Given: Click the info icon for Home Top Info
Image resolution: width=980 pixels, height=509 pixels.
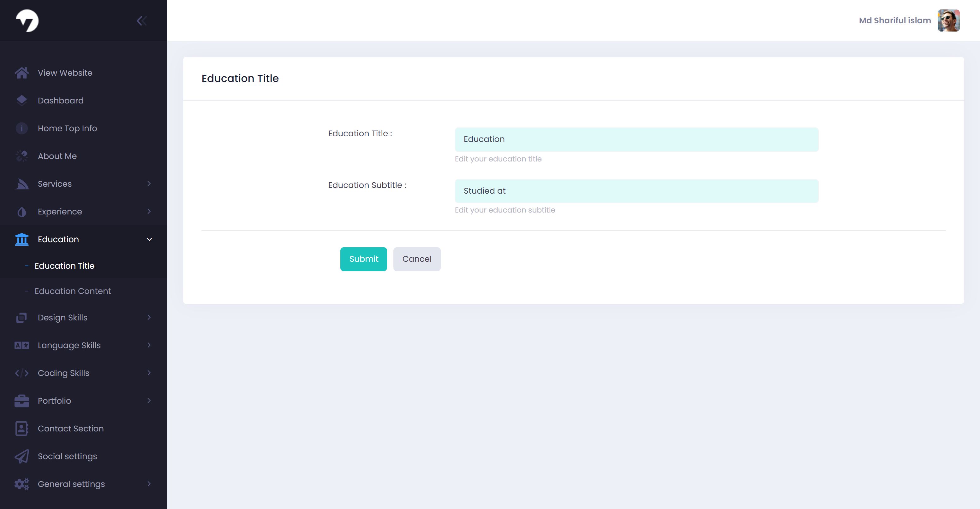Looking at the screenshot, I should point(22,128).
